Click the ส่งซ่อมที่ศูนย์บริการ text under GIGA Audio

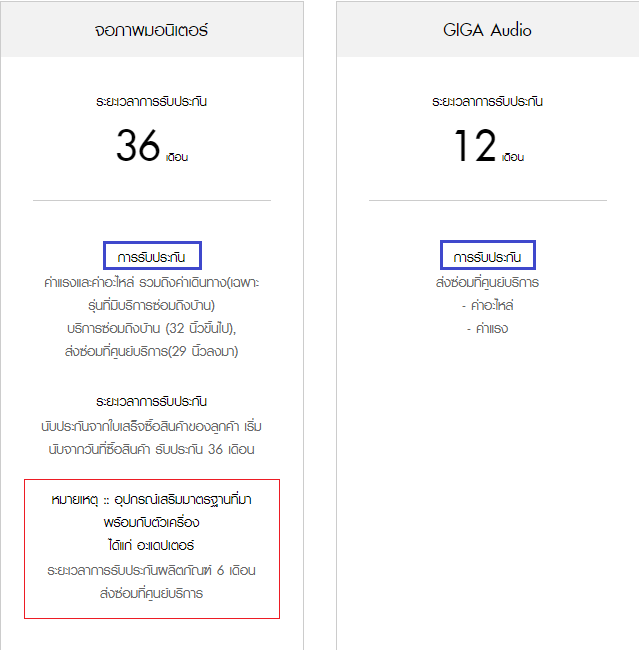[x=487, y=283]
